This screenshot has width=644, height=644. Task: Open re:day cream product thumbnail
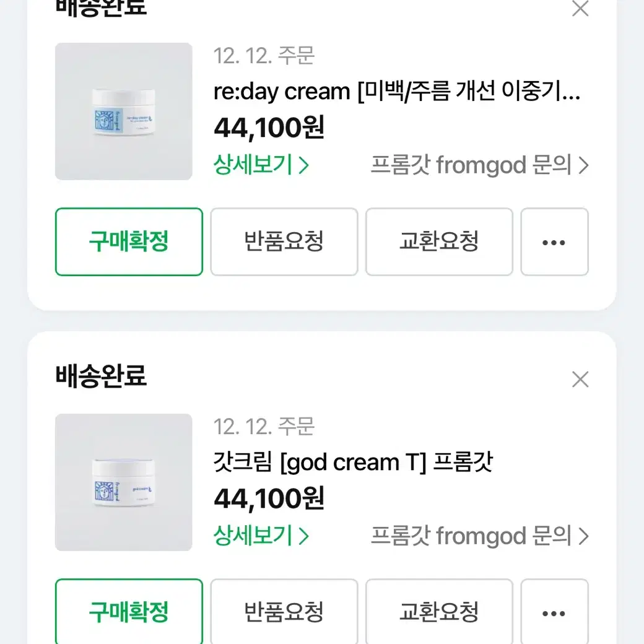(x=124, y=111)
